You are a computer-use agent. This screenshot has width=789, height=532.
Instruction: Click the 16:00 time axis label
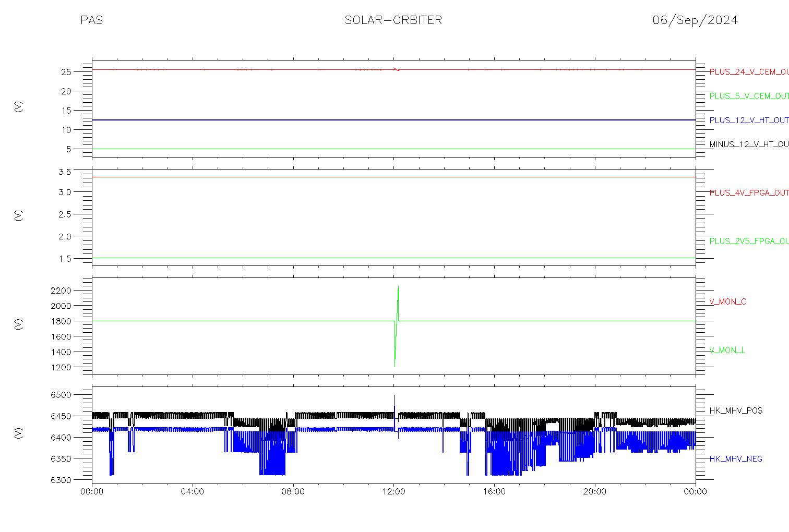click(494, 491)
